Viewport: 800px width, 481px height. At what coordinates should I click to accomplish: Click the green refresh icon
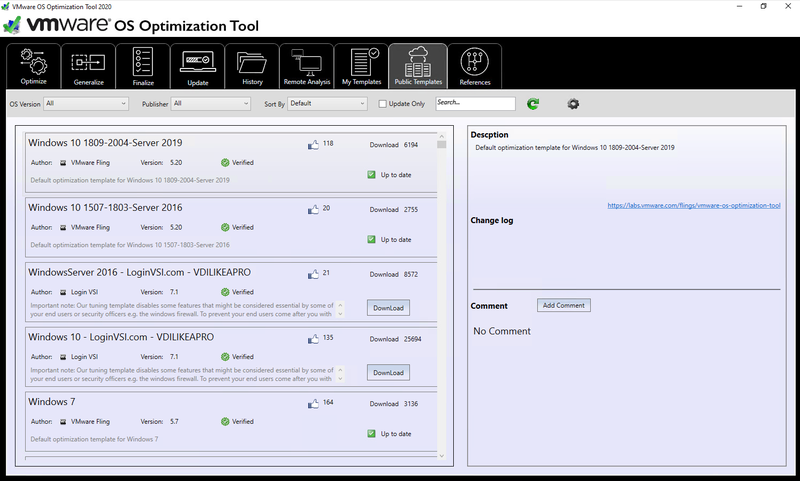coord(533,103)
